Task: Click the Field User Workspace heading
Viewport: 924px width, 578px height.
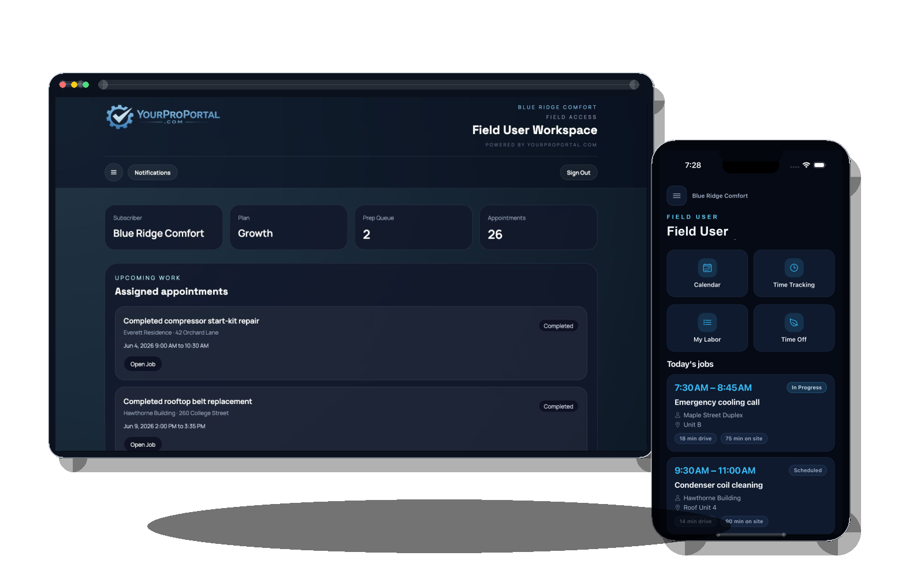Action: pos(535,130)
